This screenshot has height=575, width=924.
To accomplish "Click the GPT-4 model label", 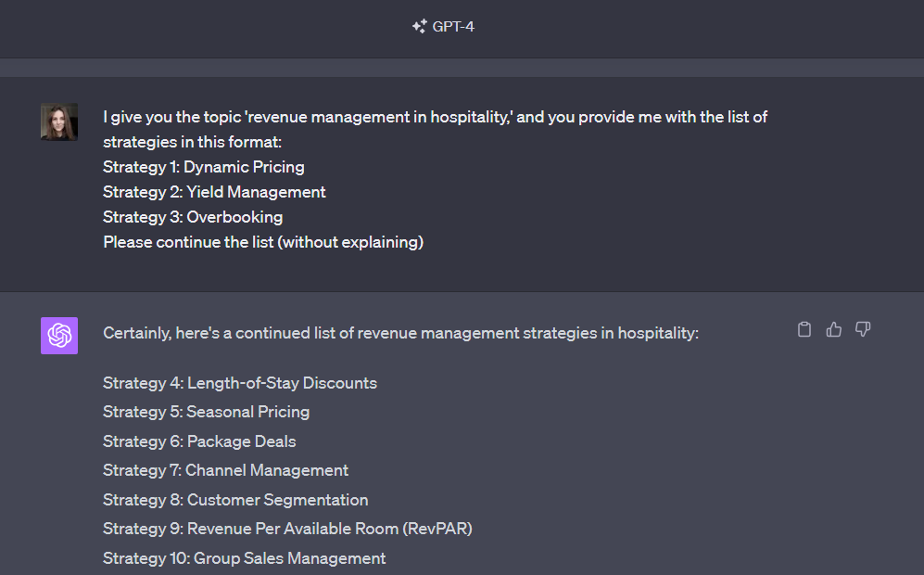I will [453, 27].
